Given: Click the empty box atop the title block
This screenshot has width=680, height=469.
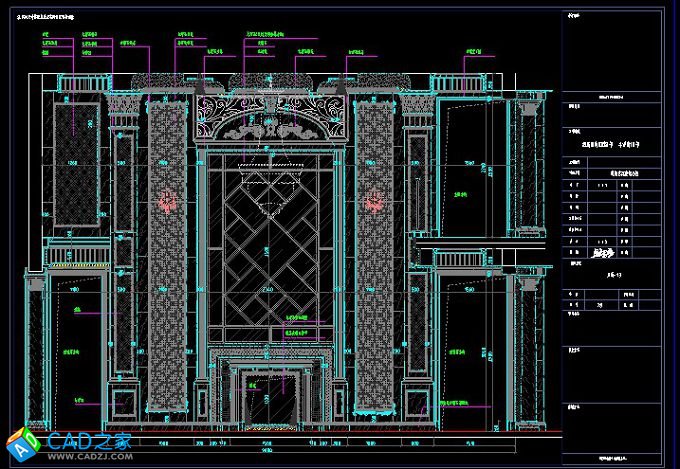Looking at the screenshot, I should click(620, 55).
